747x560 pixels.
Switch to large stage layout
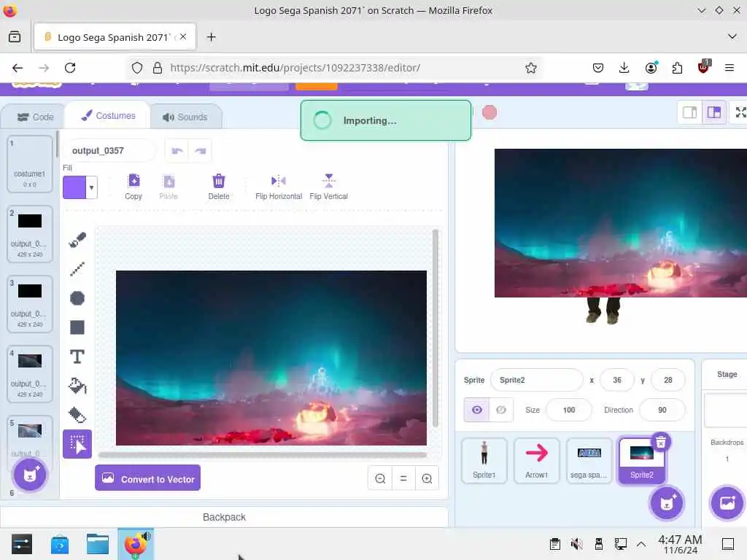tap(713, 112)
